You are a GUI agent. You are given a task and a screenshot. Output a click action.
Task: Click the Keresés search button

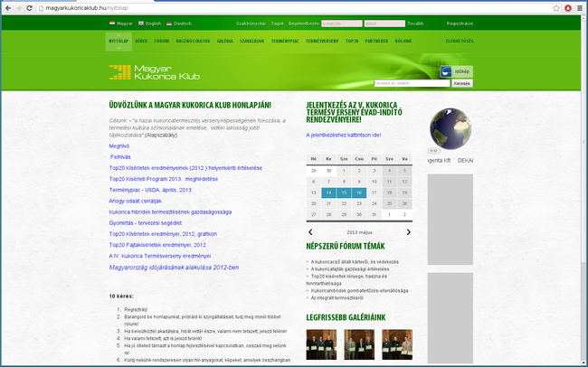pyautogui.click(x=462, y=83)
